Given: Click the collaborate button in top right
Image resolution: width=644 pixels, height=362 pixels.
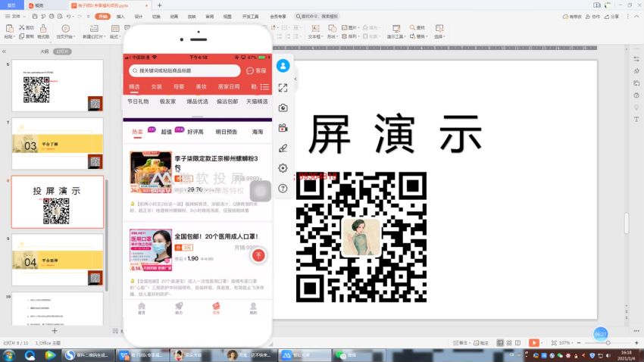Looking at the screenshot, I should 592,17.
